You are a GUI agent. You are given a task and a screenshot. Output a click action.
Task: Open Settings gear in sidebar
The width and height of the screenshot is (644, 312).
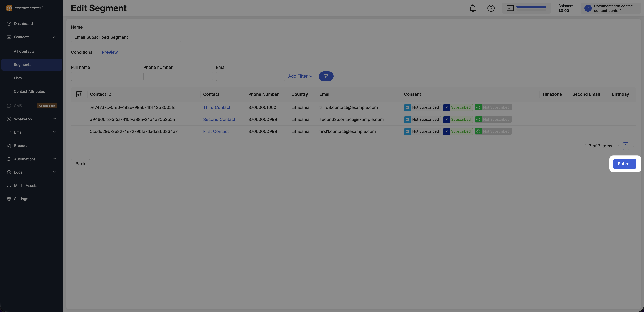21,199
